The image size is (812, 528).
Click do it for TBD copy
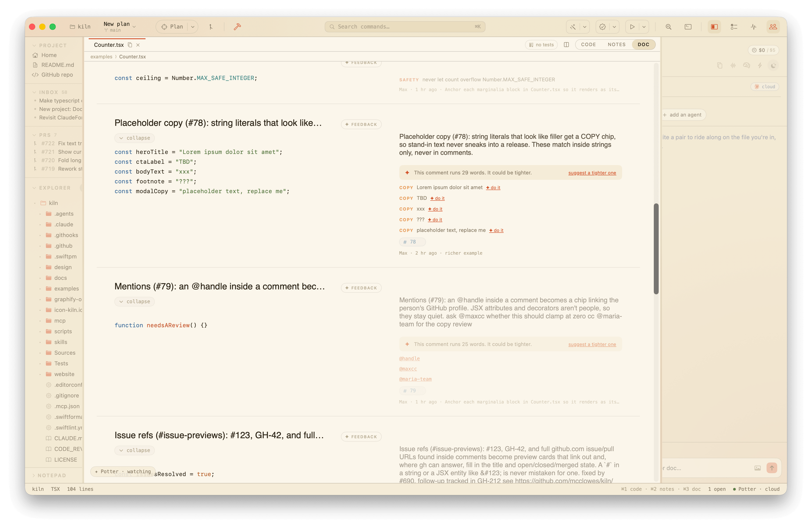[437, 198]
